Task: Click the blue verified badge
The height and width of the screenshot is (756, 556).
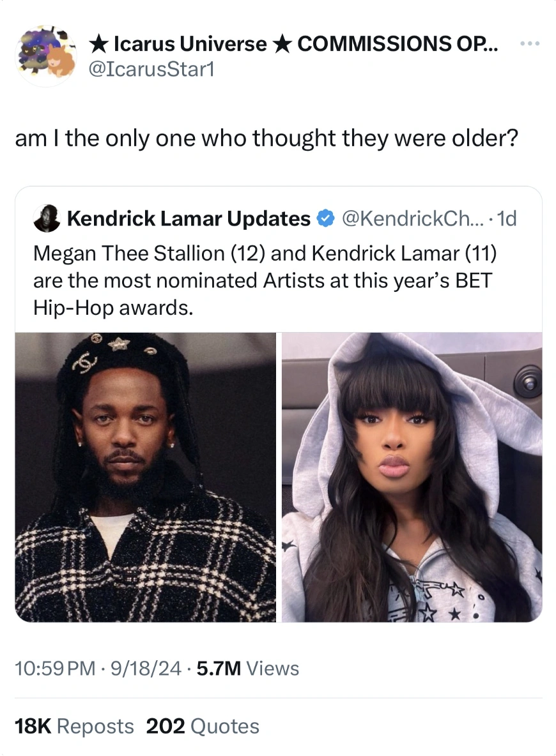Action: 325,218
